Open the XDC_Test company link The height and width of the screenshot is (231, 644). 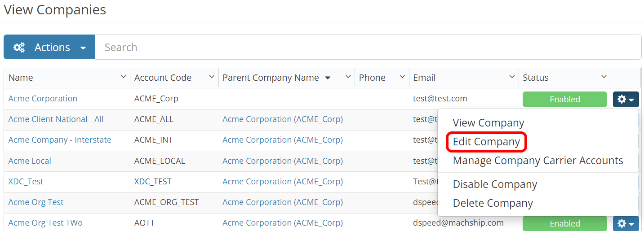(26, 182)
